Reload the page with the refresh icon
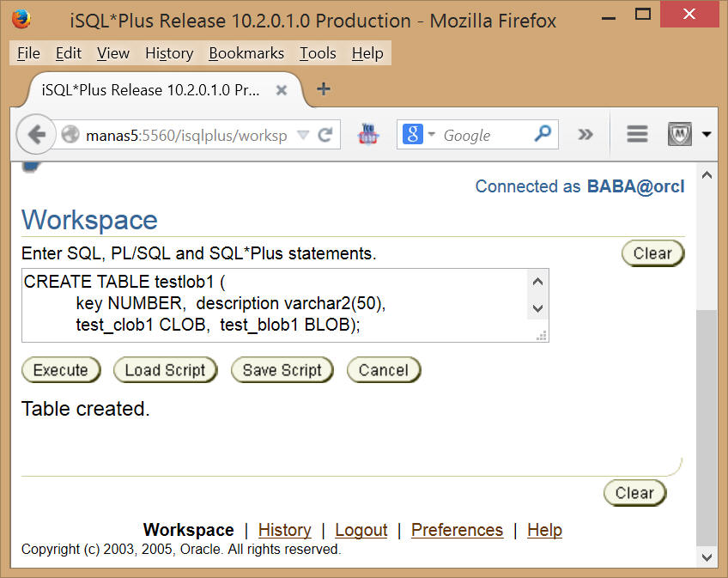 pos(325,135)
